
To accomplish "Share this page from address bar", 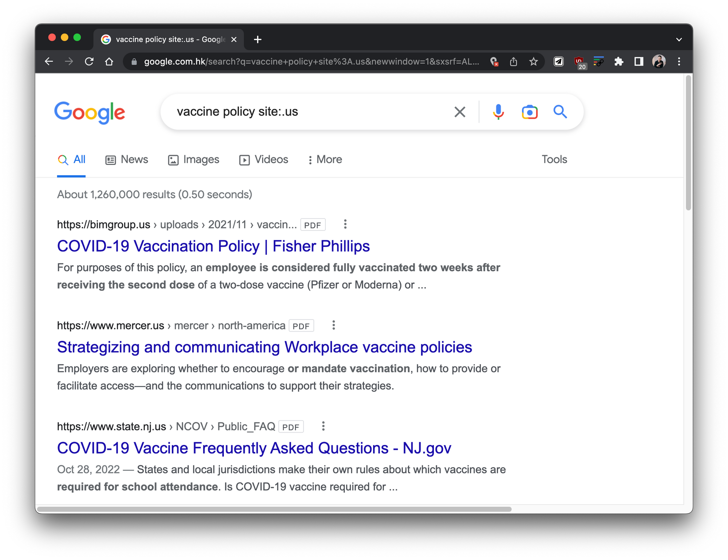I will (x=513, y=62).
